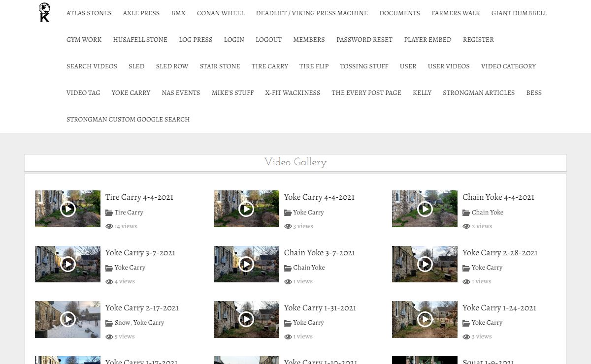The height and width of the screenshot is (364, 591).
Task: Open the Chain Yoke 4-4-2021 title link
Action: [498, 197]
